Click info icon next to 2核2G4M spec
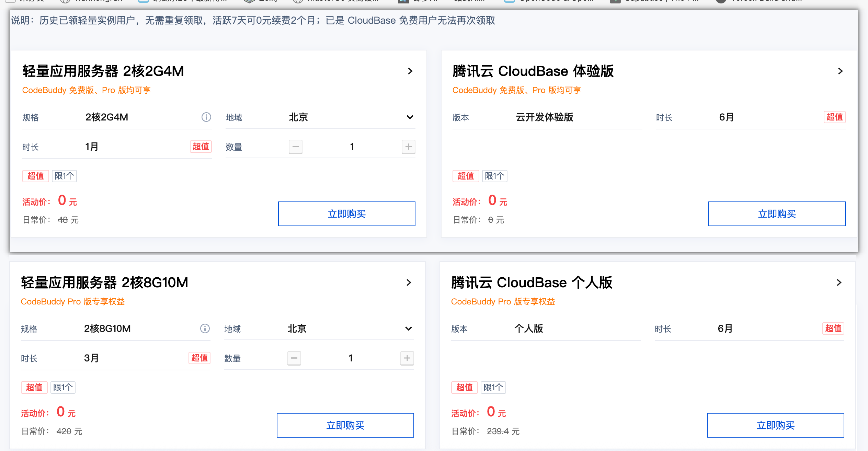 [x=206, y=117]
